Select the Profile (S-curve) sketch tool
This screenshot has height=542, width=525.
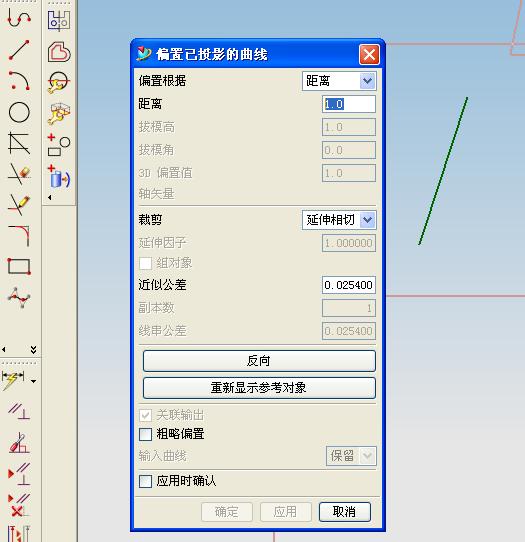(x=19, y=17)
